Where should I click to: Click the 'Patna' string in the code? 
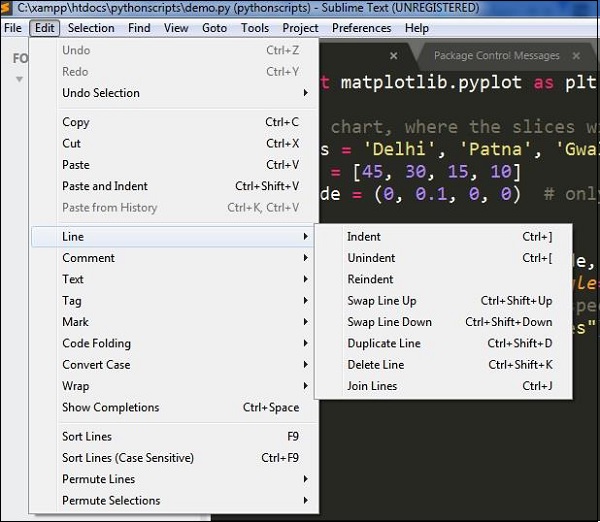click(495, 149)
